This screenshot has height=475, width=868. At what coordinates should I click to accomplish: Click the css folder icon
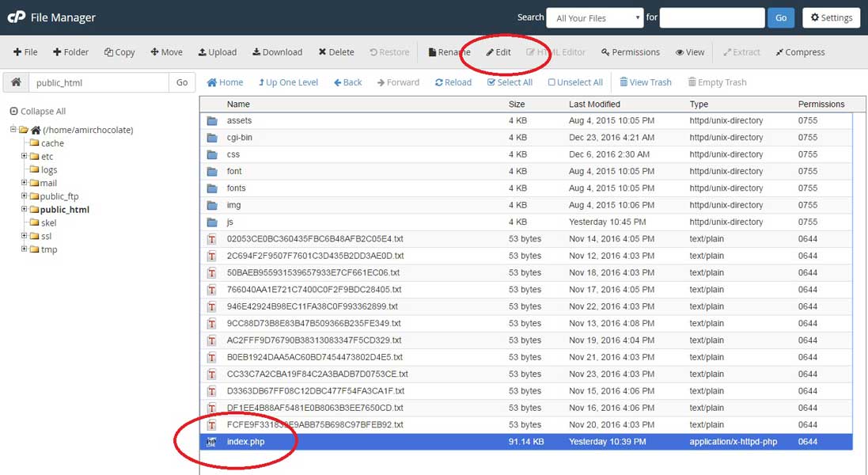coord(212,154)
